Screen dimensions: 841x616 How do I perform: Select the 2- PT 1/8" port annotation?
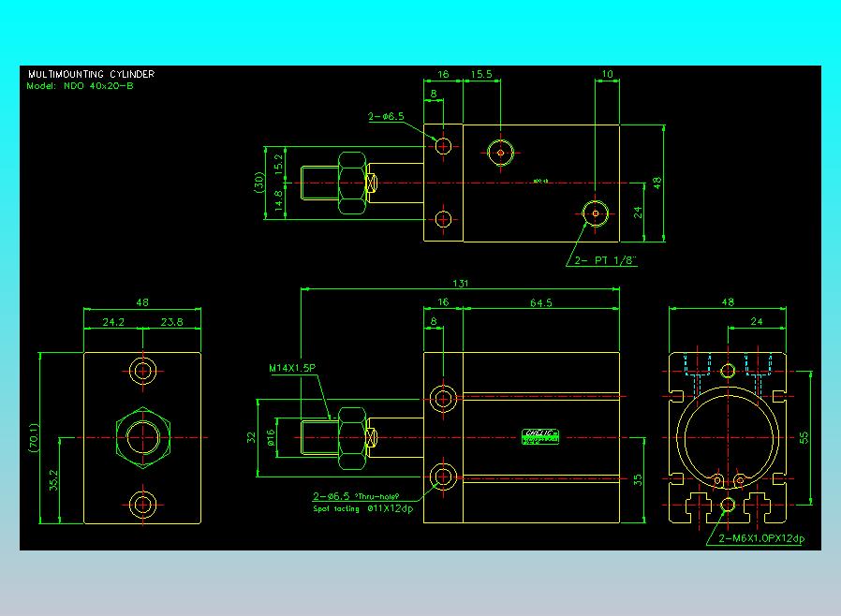605,260
